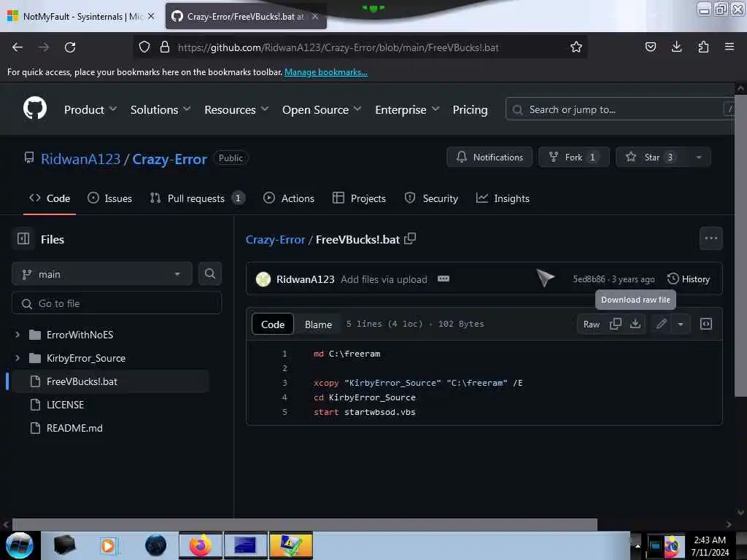The image size is (747, 560).
Task: Select the Code view toggle
Action: click(x=273, y=324)
